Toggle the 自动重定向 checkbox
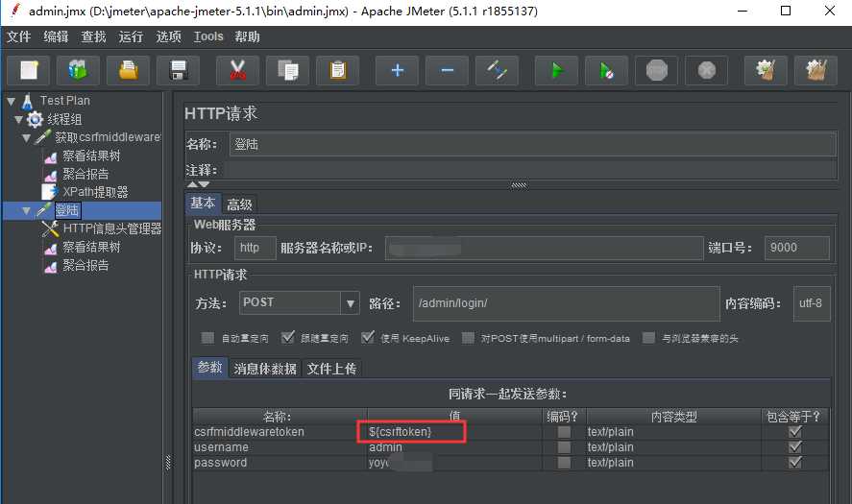This screenshot has width=852, height=504. point(207,338)
